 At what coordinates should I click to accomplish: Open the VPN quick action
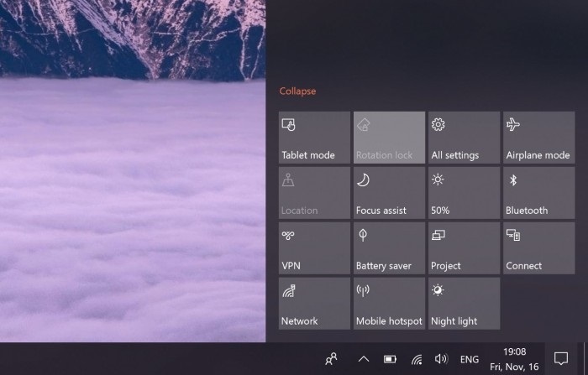coord(314,248)
